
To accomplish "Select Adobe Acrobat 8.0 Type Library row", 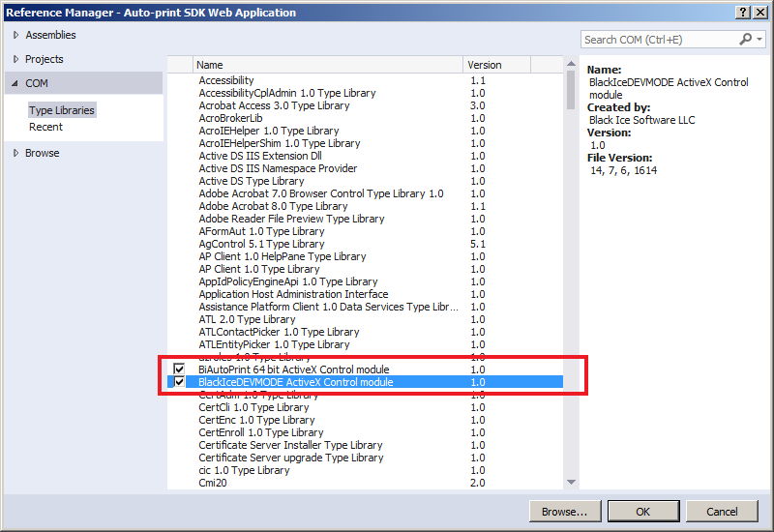I will point(273,206).
